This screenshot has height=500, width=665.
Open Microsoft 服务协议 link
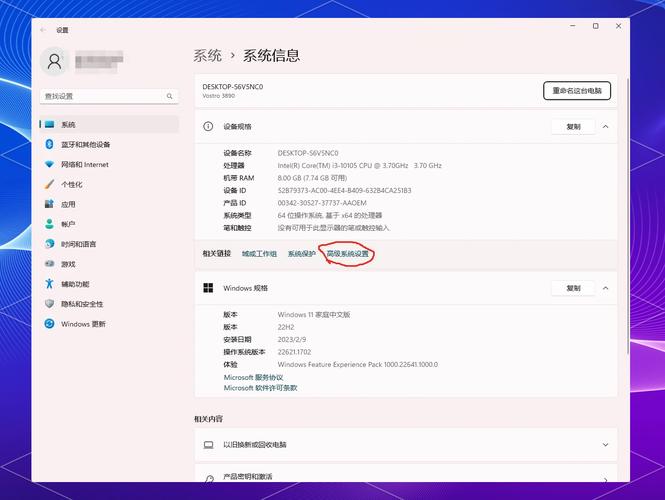[253, 377]
